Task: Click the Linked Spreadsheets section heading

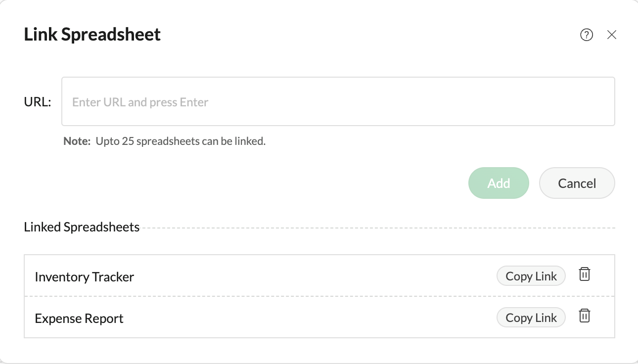Action: (x=82, y=227)
